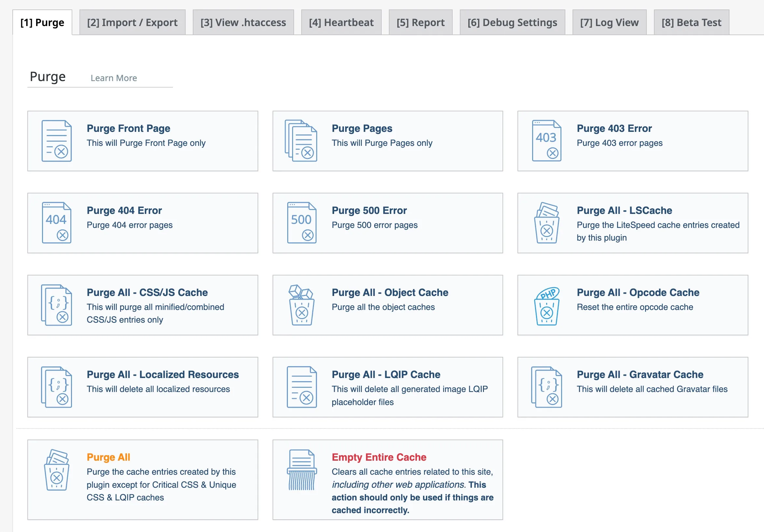The width and height of the screenshot is (764, 532).
Task: Click the "This will Purge Front Page only" text
Action: 146,143
